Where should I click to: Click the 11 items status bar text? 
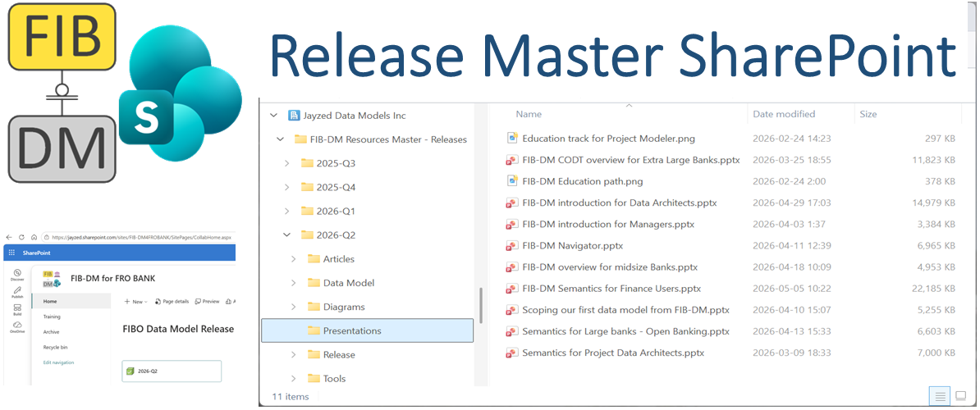click(x=291, y=396)
